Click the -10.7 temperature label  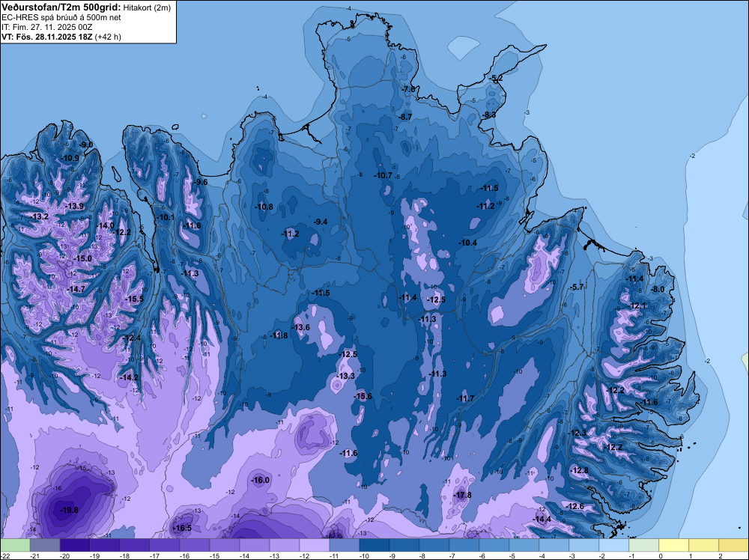coord(383,175)
